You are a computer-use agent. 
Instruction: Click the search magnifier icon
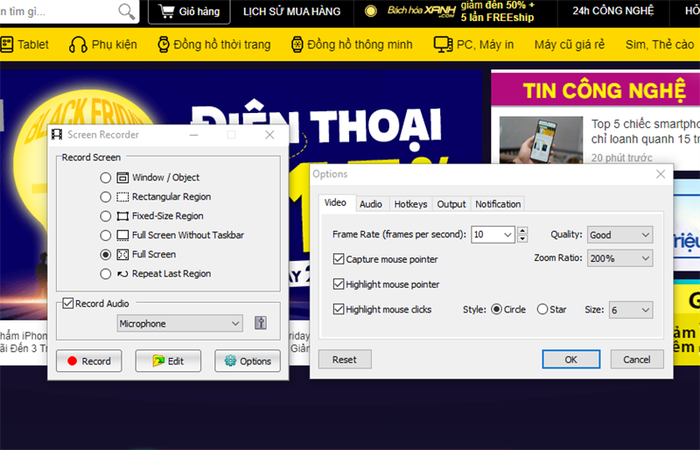point(126,11)
